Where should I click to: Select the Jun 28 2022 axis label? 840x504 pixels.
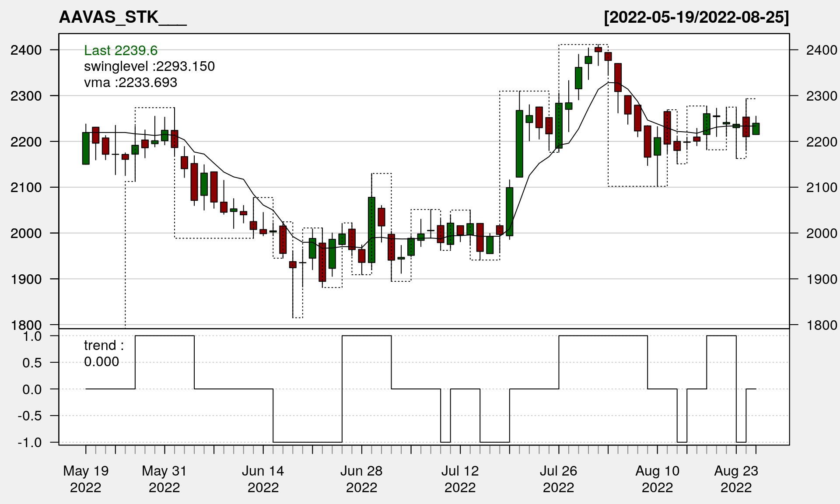click(361, 479)
